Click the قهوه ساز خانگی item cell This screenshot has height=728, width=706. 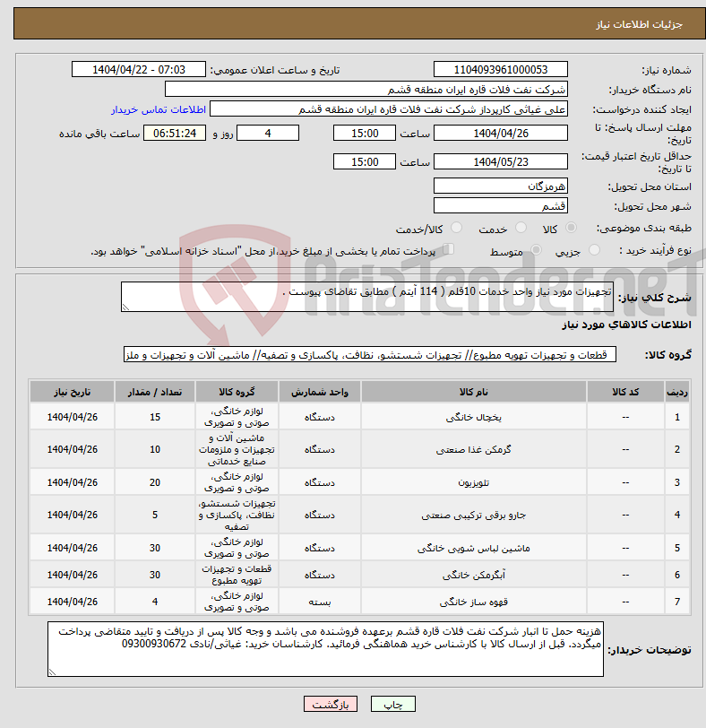click(x=474, y=602)
